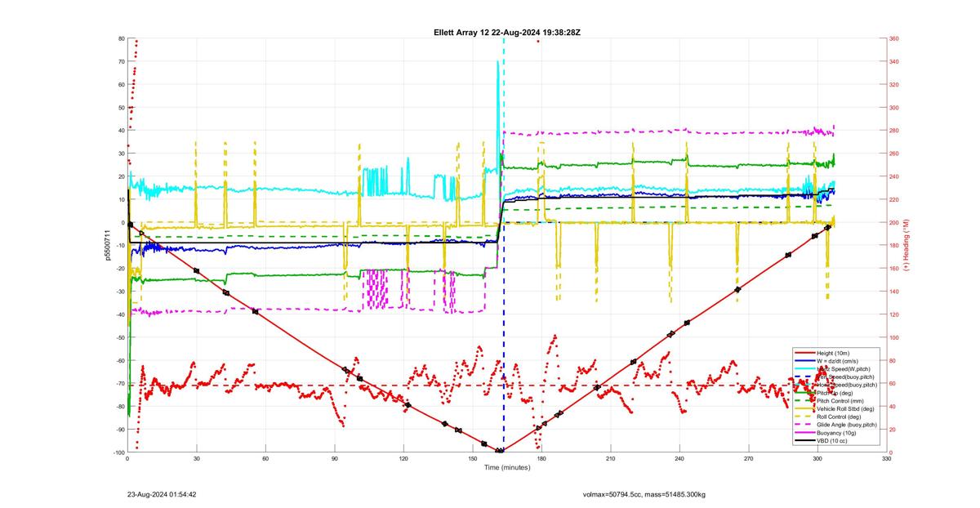Click the '150' tick on the time axis
Screen dimensions: 980x508
point(472,459)
